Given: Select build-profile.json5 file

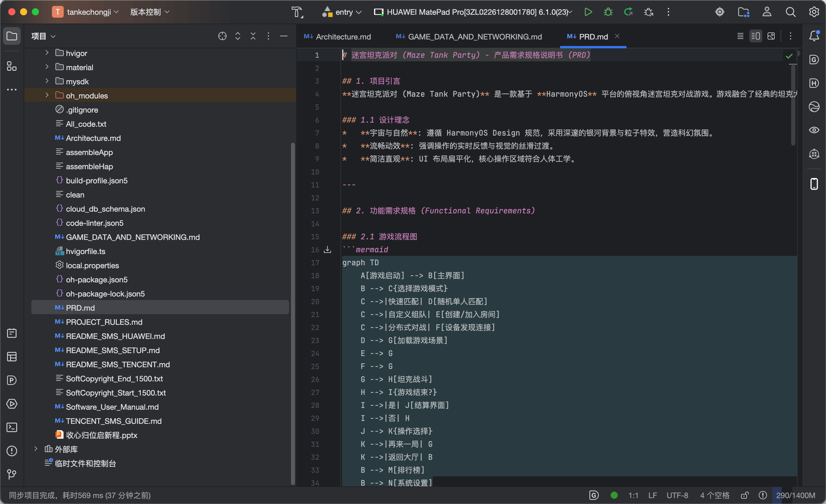Looking at the screenshot, I should tap(96, 180).
